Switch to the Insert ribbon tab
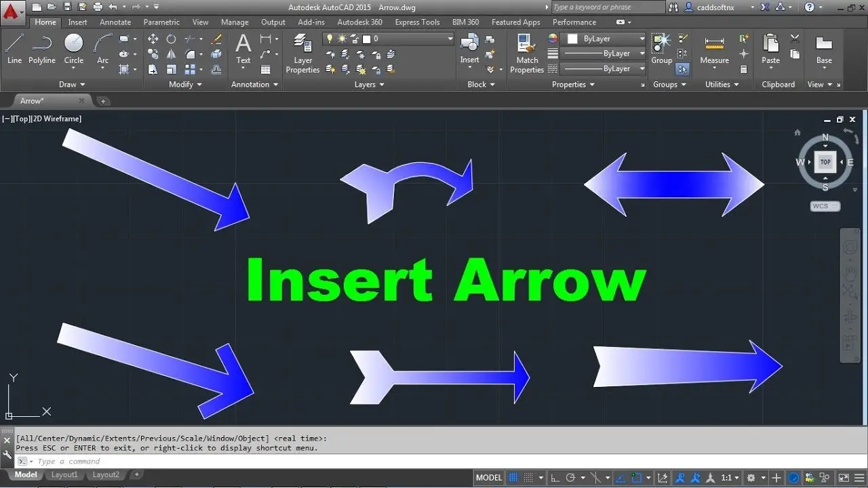 tap(77, 22)
